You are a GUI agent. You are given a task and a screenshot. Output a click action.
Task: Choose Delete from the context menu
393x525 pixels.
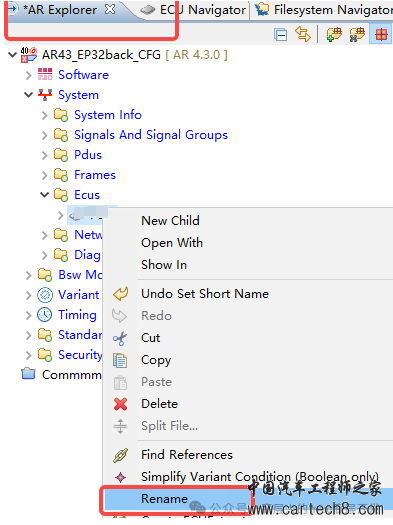pyautogui.click(x=159, y=404)
